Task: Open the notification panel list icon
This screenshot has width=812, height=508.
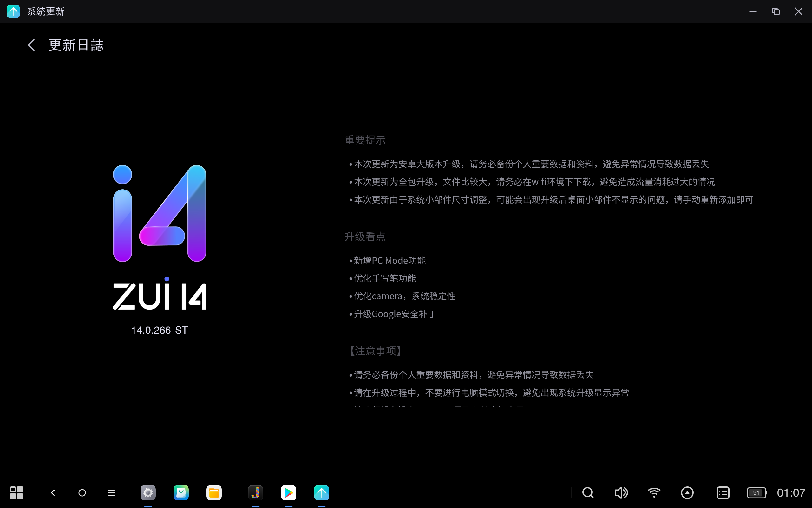Action: point(723,493)
